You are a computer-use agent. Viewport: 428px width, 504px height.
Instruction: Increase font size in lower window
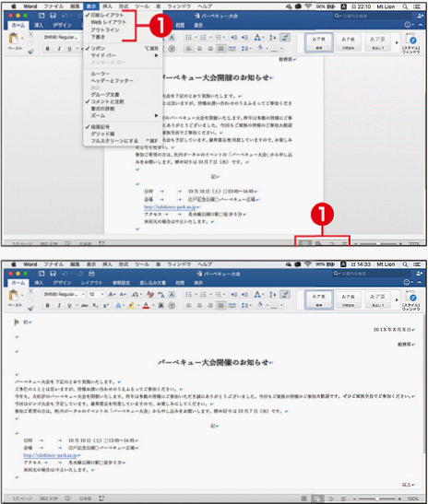[x=112, y=294]
